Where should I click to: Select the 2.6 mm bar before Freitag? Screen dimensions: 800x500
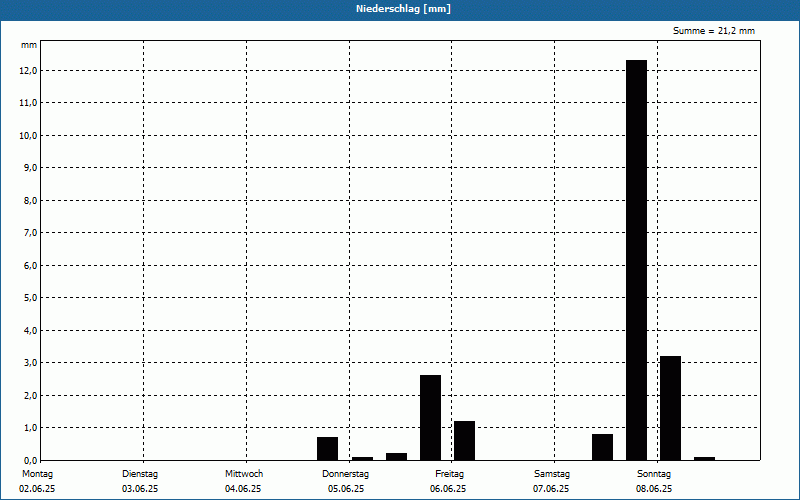pos(430,418)
